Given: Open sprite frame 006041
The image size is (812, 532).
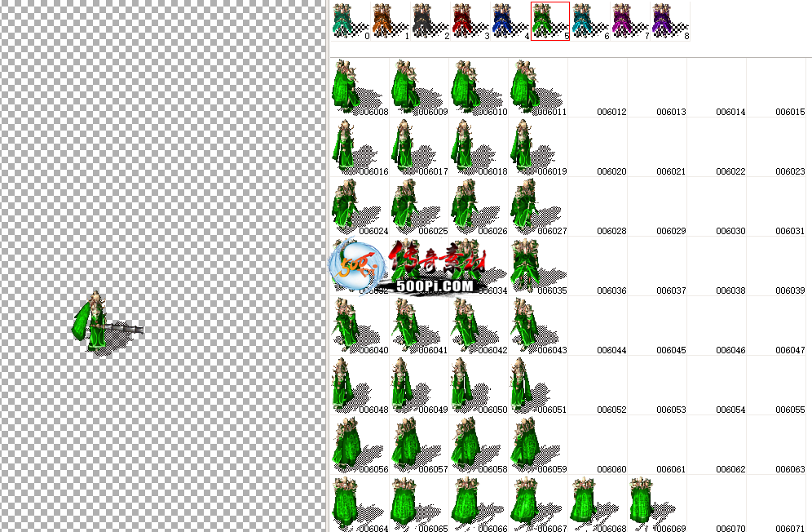Looking at the screenshot, I should (419, 326).
